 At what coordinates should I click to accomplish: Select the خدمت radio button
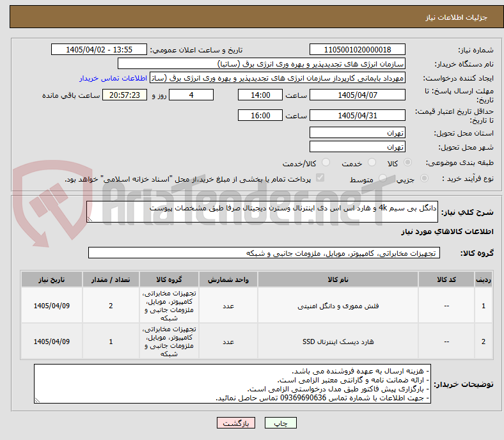click(372, 162)
